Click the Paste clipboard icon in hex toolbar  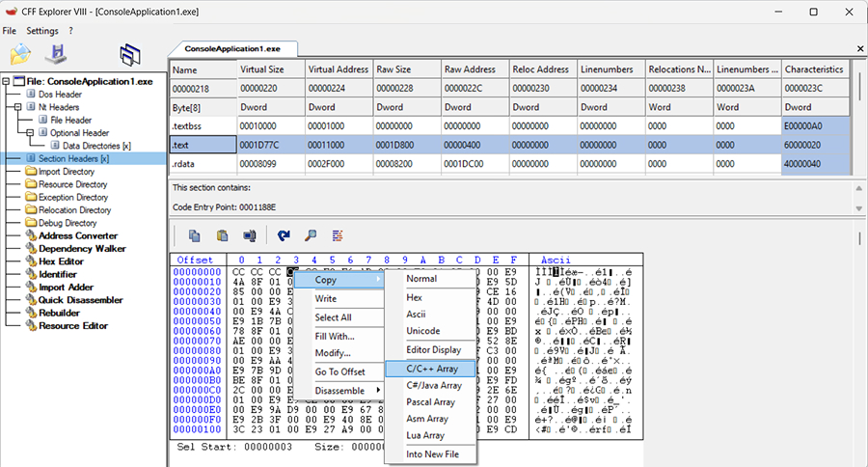pos(222,236)
